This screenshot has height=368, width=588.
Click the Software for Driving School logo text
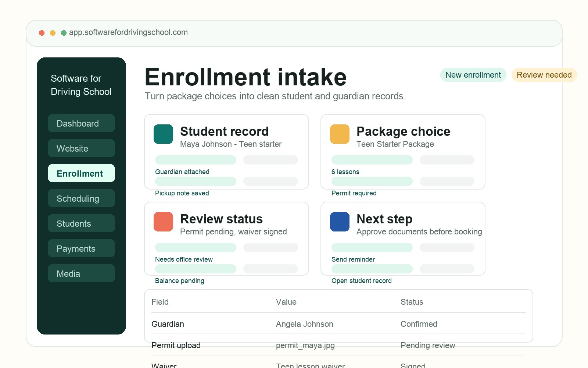[81, 85]
